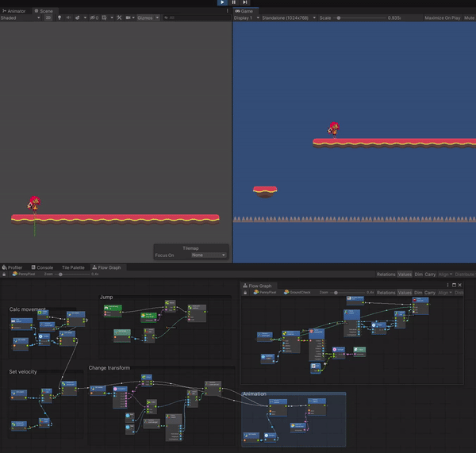
Task: Switch to the Console tab
Action: 43,267
